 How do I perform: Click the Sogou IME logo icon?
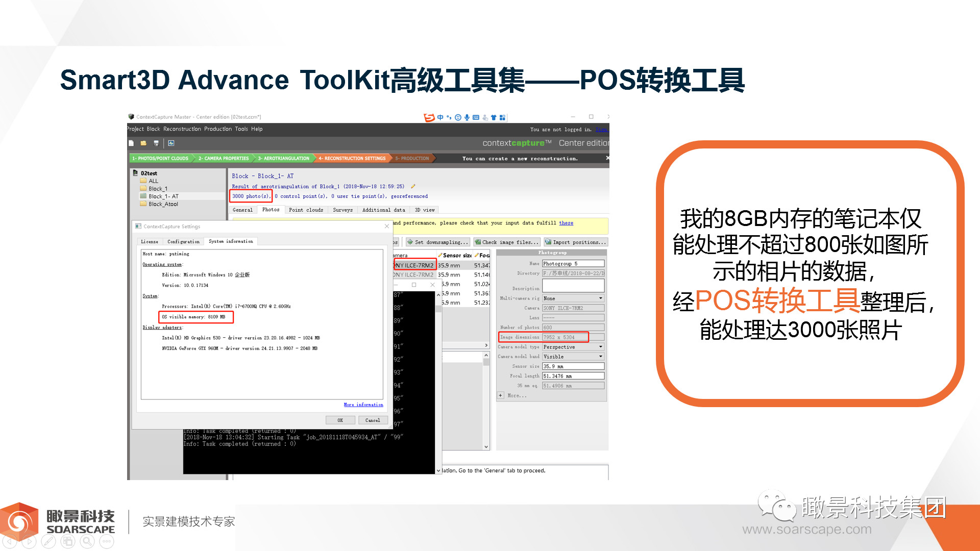[x=429, y=117]
